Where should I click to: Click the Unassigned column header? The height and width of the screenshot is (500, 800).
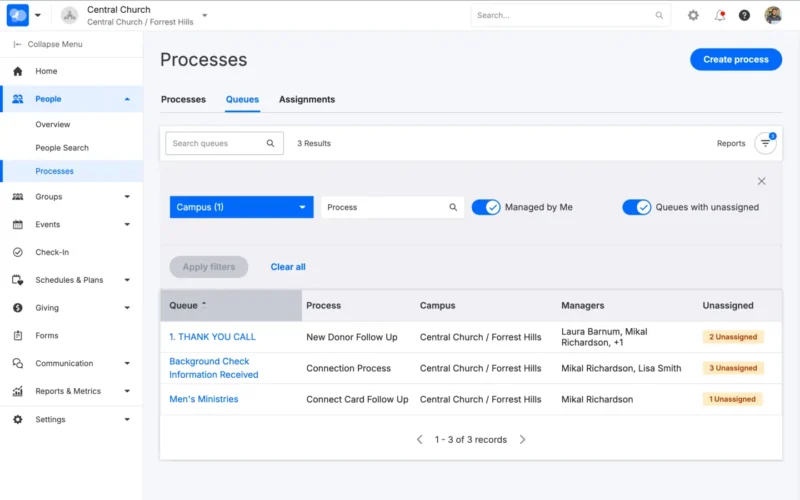pos(728,305)
